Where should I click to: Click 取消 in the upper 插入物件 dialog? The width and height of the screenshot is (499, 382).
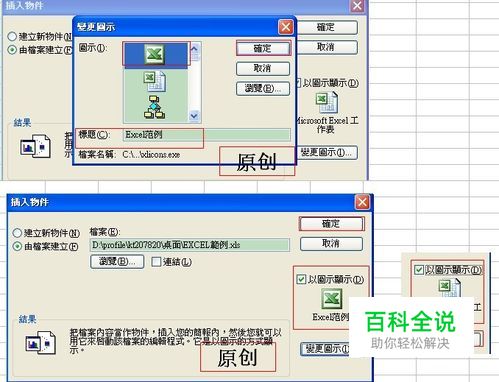pyautogui.click(x=326, y=47)
